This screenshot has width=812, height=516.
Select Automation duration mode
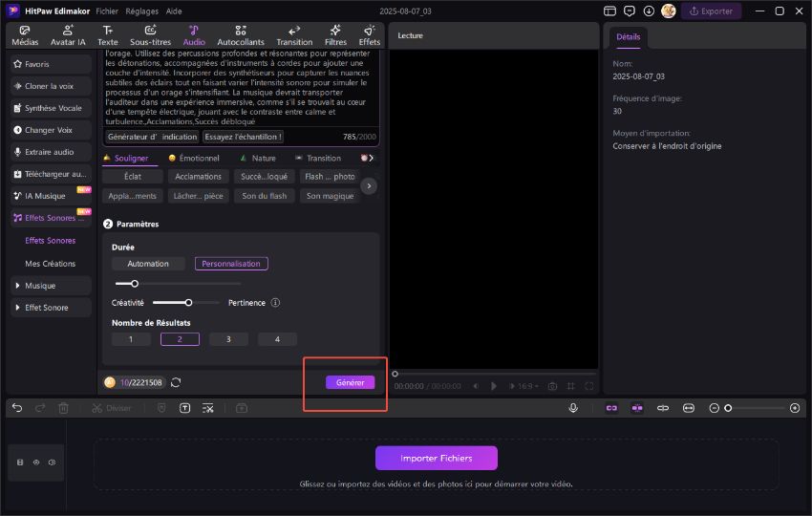(x=148, y=264)
